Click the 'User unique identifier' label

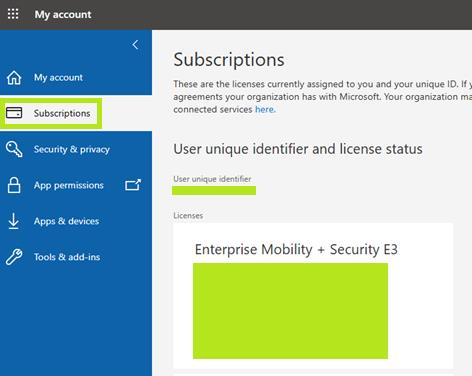212,179
